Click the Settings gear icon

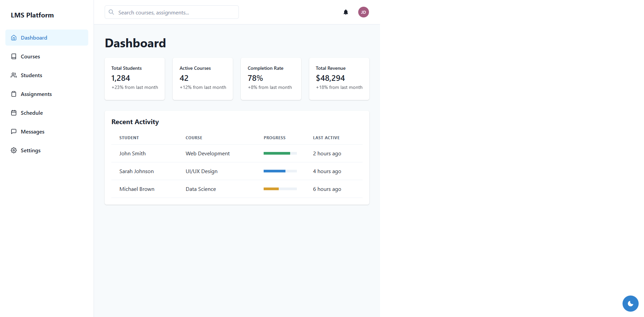pos(14,150)
